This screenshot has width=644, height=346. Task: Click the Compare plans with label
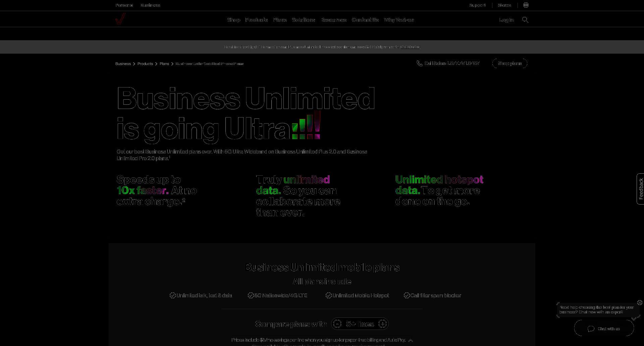[x=291, y=324]
